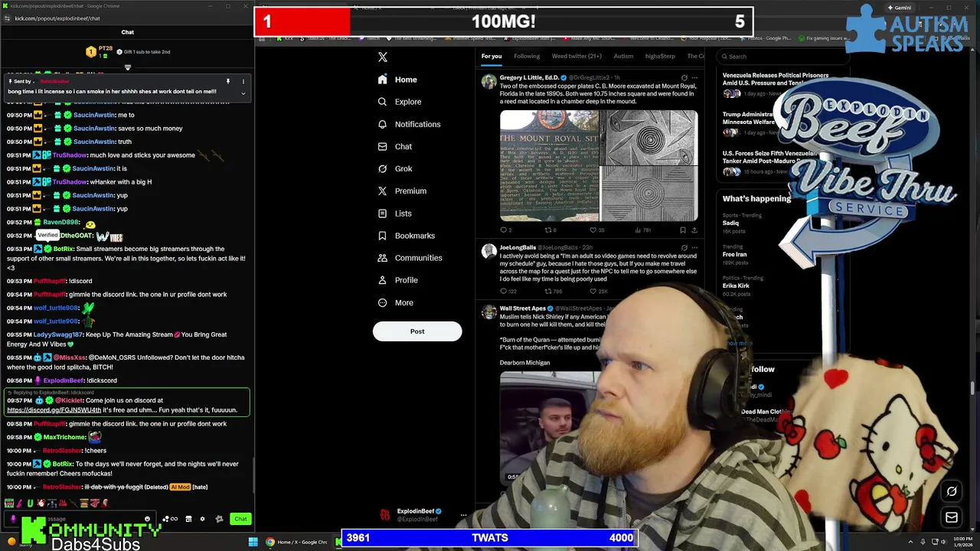This screenshot has height=551, width=980.
Task: Open the account switcher menu beside ExplodinBeef
Action: (463, 515)
